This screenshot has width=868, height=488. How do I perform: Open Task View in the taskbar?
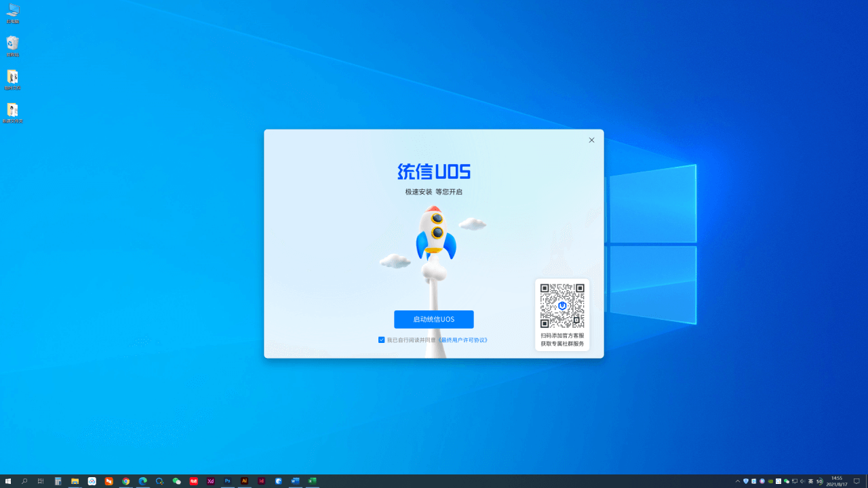coord(41,481)
